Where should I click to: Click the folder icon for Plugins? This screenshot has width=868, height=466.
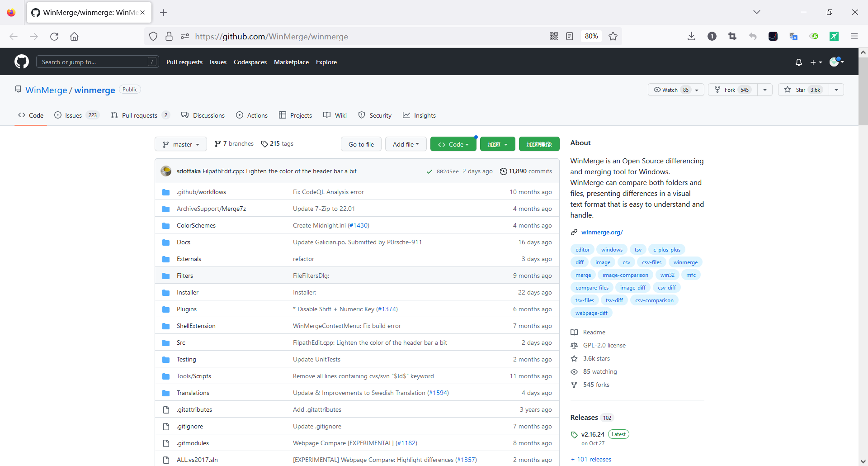tap(166, 309)
